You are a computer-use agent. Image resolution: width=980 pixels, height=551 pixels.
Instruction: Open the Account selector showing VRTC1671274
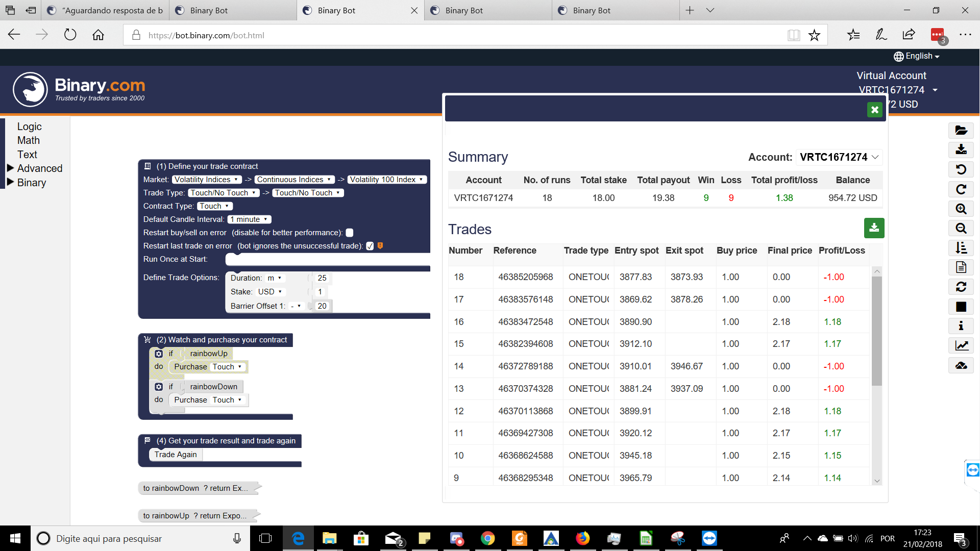click(840, 157)
